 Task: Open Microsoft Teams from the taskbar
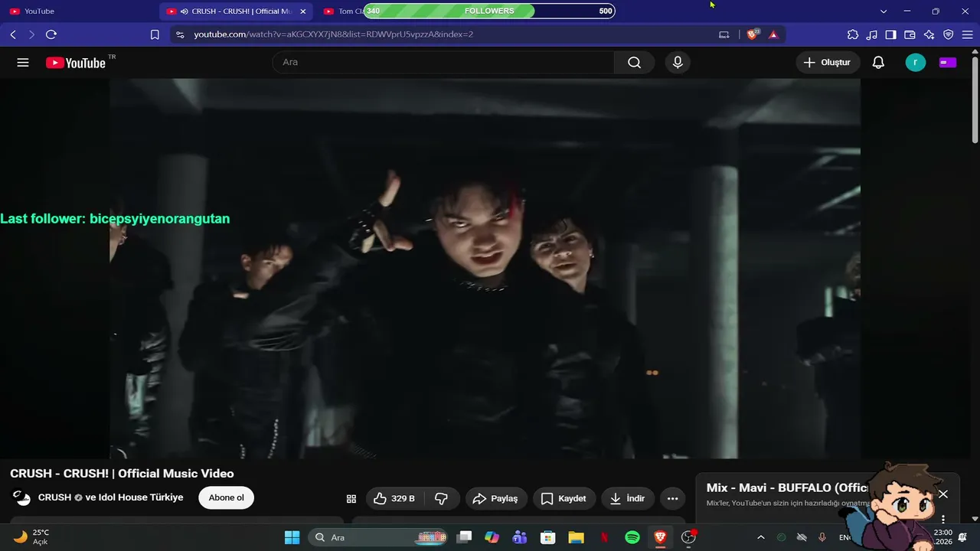coord(520,537)
